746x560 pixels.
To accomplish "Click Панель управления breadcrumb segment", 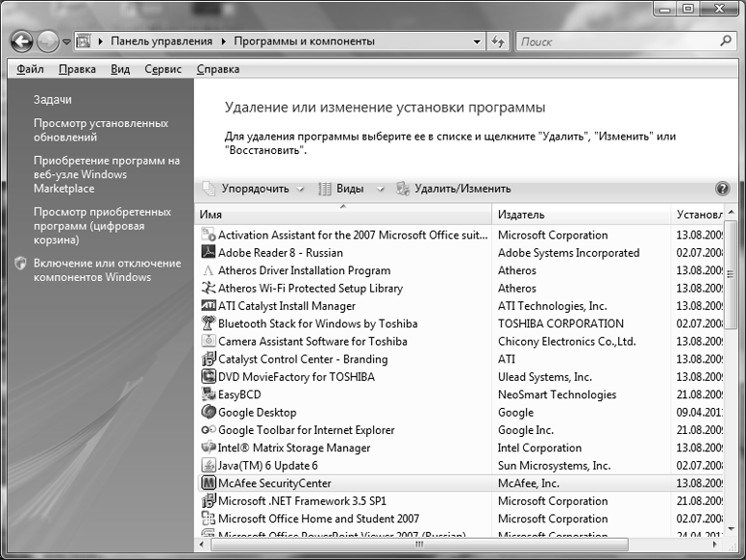I will (161, 42).
